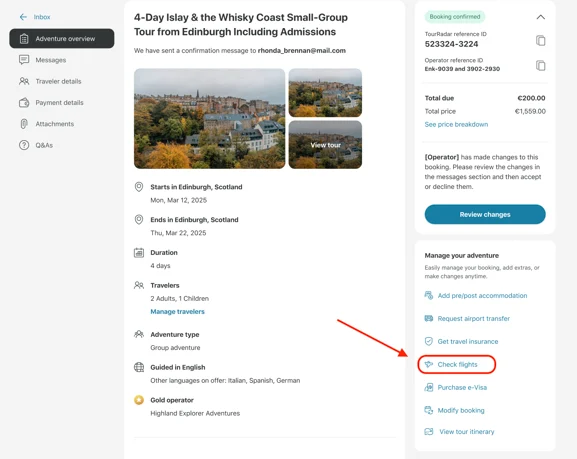Click the Payment details wallet icon
The image size is (577, 459).
click(x=24, y=102)
